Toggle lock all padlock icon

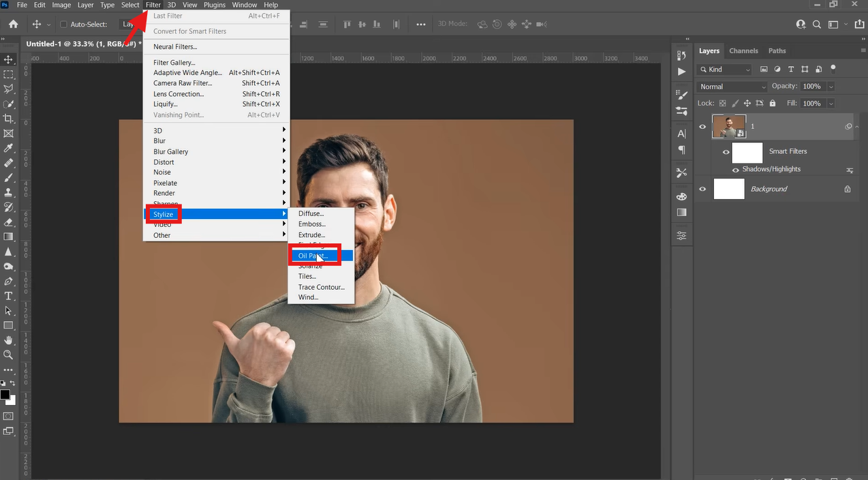(x=772, y=104)
